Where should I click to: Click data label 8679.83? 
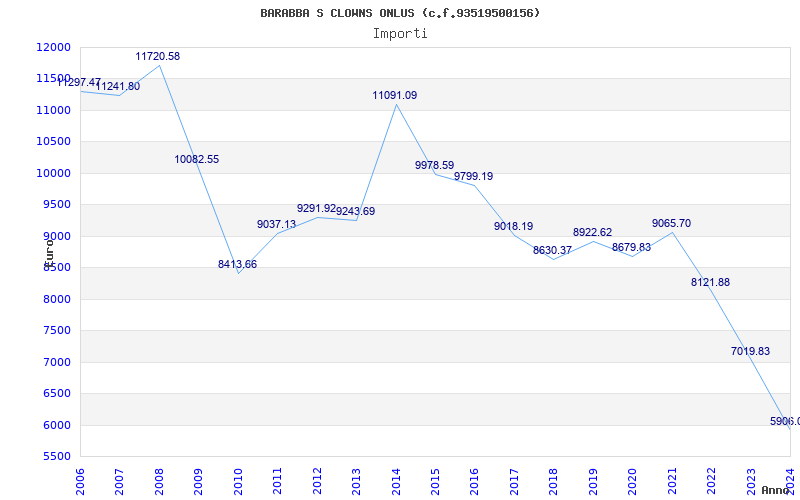[632, 247]
